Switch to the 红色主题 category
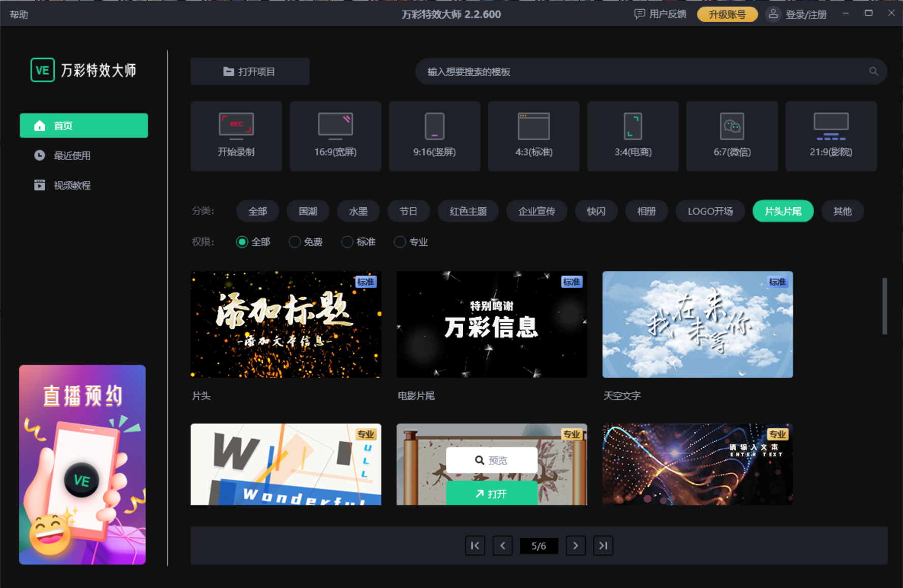The width and height of the screenshot is (903, 588). point(468,211)
